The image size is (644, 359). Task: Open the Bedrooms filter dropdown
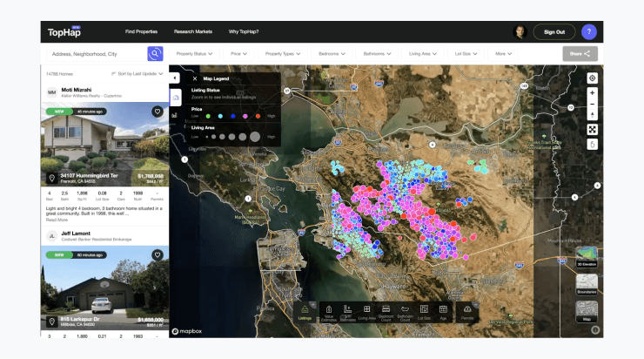point(332,53)
